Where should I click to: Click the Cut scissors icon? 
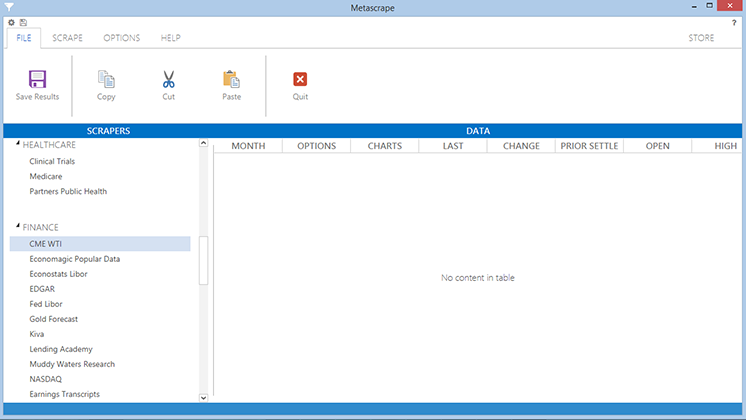(168, 80)
